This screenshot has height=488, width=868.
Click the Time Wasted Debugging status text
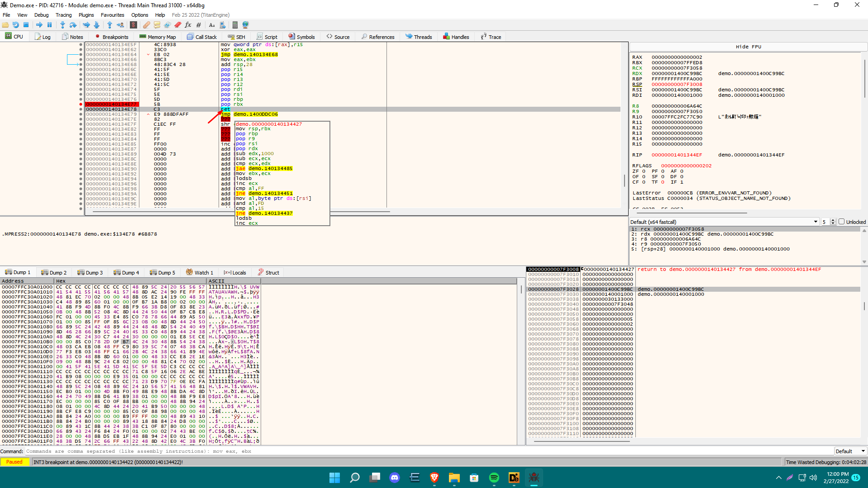click(826, 462)
